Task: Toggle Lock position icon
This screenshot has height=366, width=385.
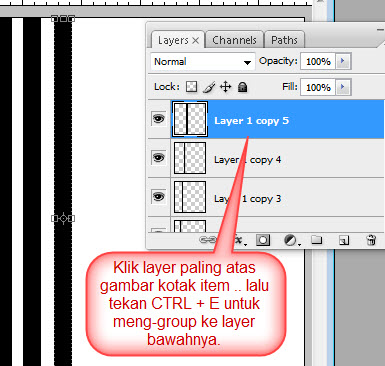Action: pyautogui.click(x=226, y=87)
